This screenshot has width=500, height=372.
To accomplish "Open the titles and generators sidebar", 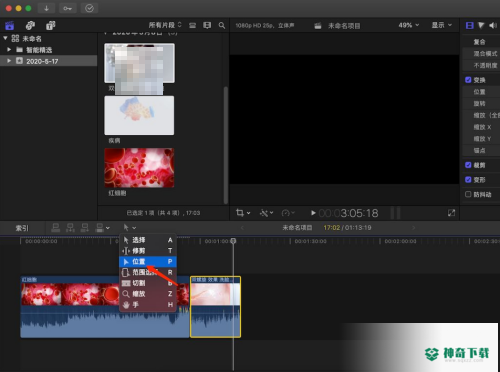I will [x=51, y=25].
